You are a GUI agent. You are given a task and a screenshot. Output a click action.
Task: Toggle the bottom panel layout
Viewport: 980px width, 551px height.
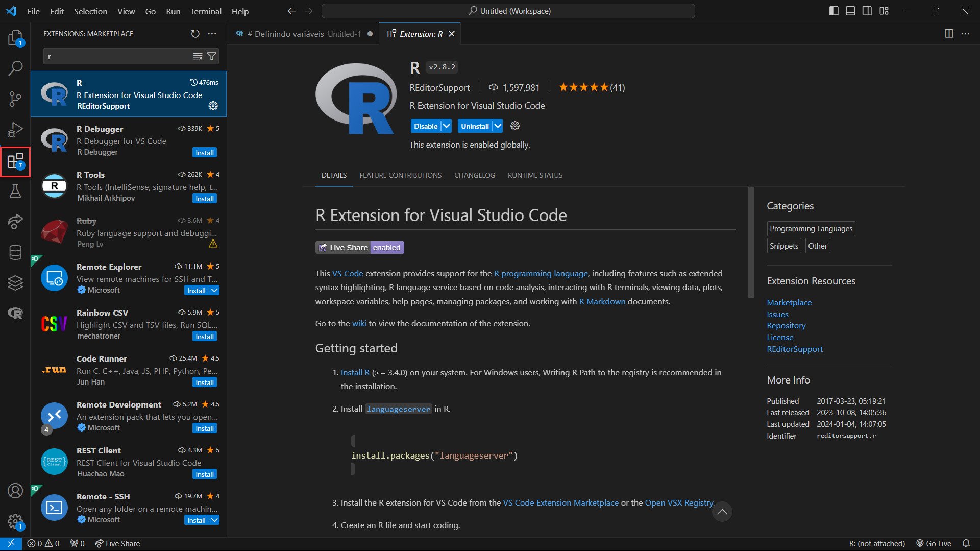pos(850,11)
